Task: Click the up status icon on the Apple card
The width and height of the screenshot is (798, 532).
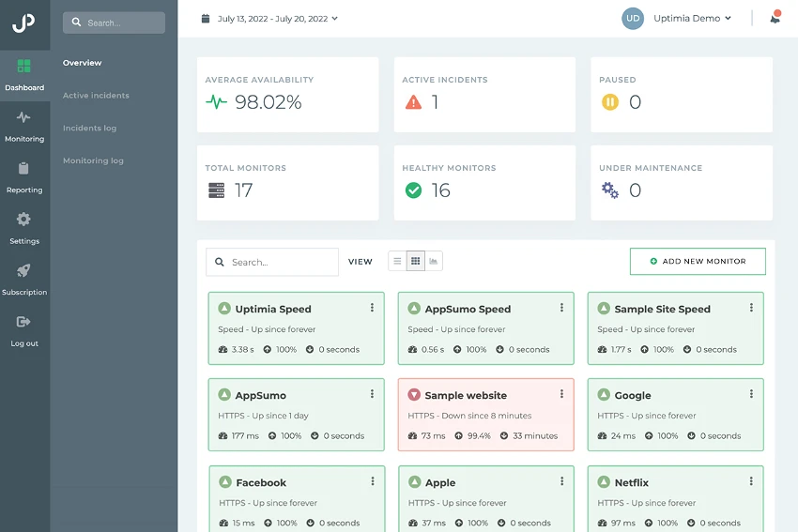Action: point(415,481)
